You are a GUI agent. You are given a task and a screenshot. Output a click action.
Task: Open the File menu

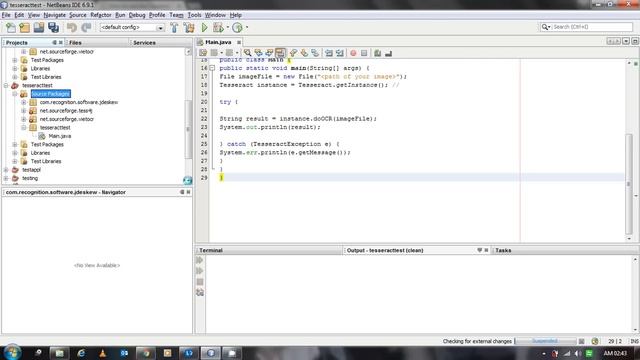[6, 15]
